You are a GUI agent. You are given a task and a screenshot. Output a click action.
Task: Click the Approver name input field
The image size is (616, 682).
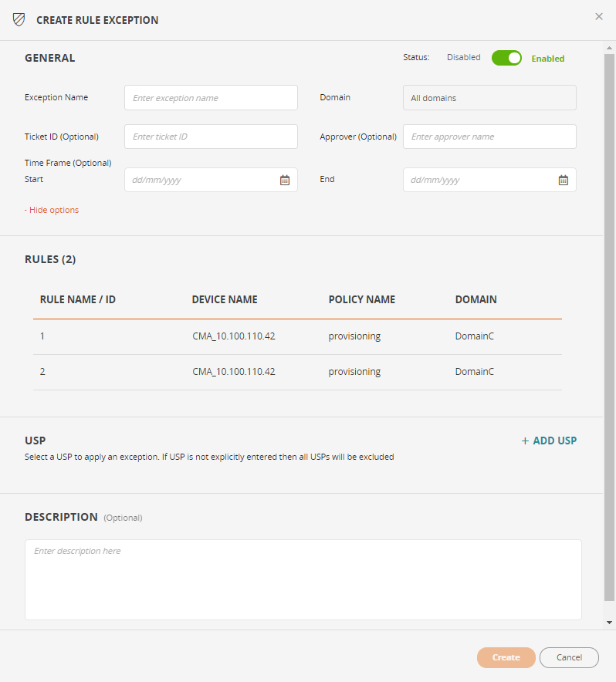(489, 137)
